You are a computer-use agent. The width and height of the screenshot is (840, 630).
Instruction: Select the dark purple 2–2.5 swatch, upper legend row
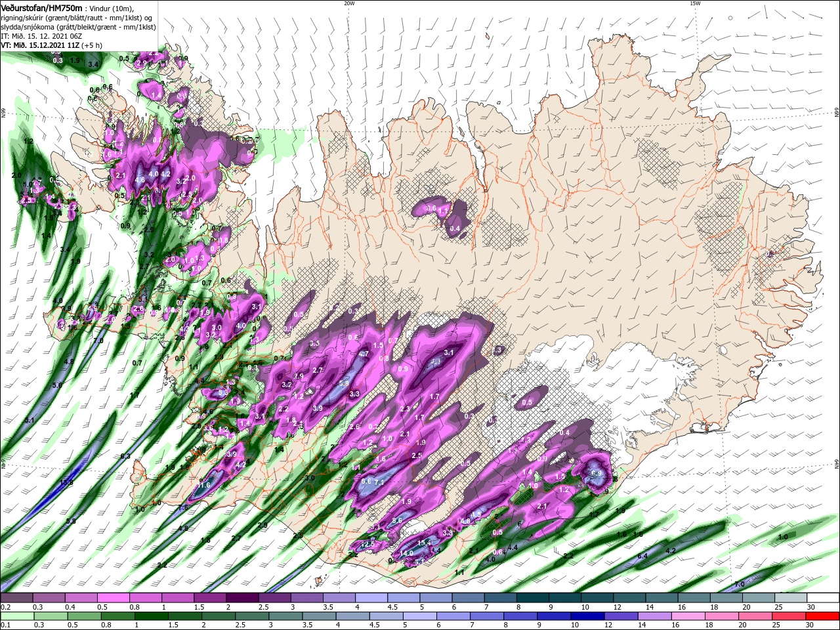click(x=242, y=598)
